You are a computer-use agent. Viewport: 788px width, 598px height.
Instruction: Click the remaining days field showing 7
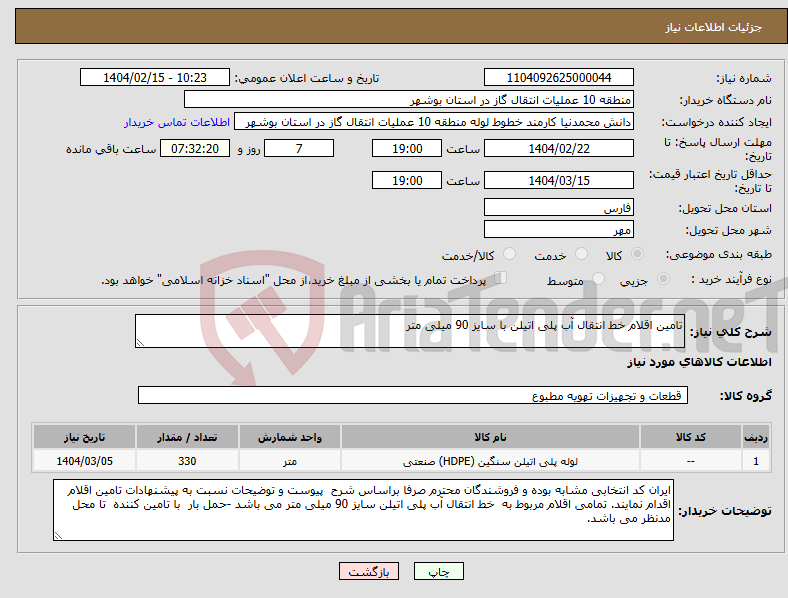(299, 148)
